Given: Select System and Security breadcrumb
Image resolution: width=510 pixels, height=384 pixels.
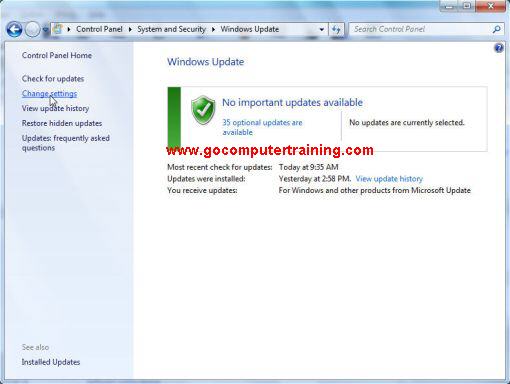Looking at the screenshot, I should (x=171, y=29).
